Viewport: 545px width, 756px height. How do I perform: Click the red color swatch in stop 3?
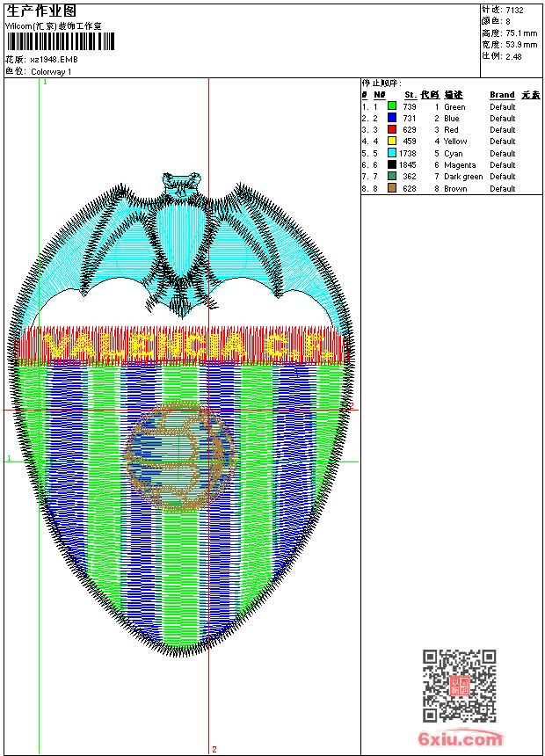(392, 129)
